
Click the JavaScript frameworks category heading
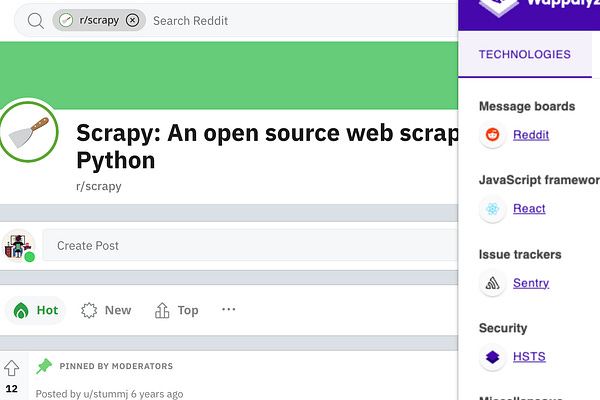(x=539, y=180)
